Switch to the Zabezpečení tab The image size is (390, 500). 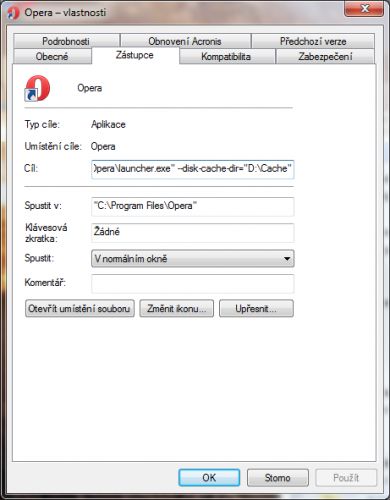point(325,56)
